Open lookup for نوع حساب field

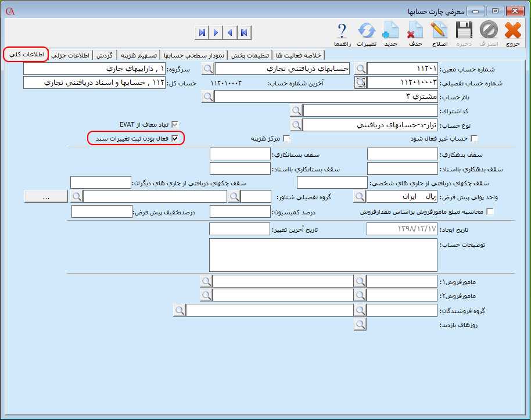(296, 125)
